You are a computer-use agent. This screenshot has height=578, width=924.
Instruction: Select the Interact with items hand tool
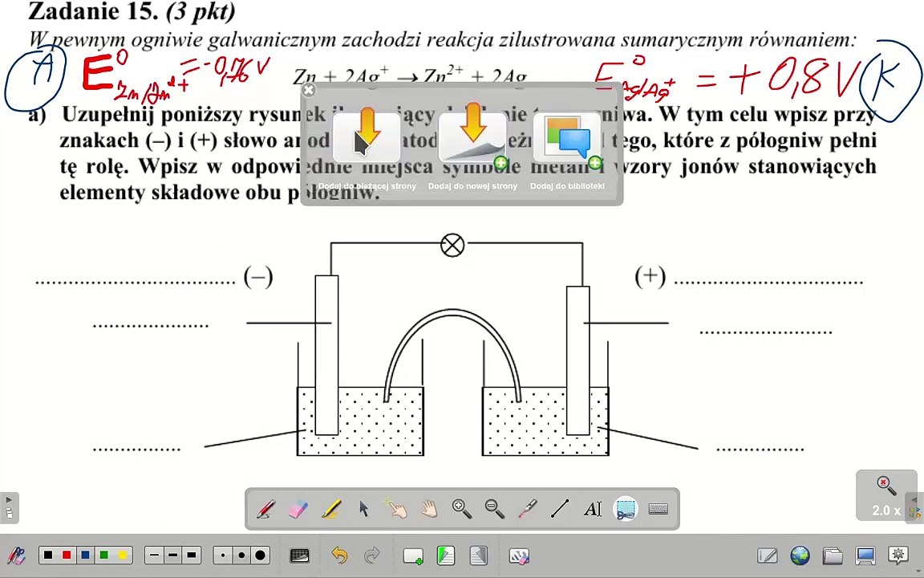coord(395,508)
